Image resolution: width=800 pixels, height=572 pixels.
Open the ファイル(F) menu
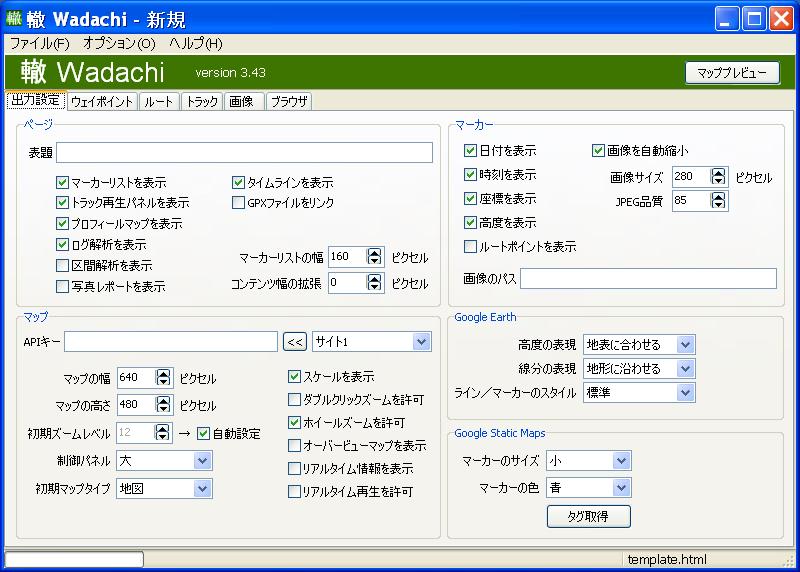pyautogui.click(x=40, y=44)
